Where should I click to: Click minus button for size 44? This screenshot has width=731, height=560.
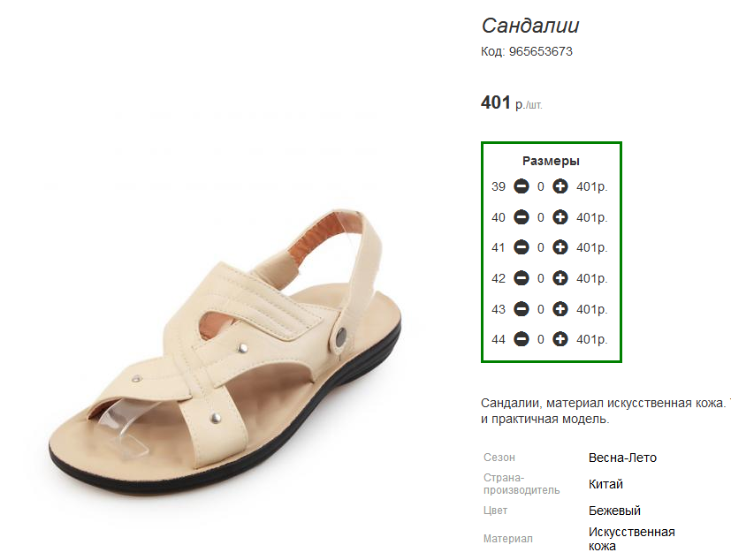522,339
